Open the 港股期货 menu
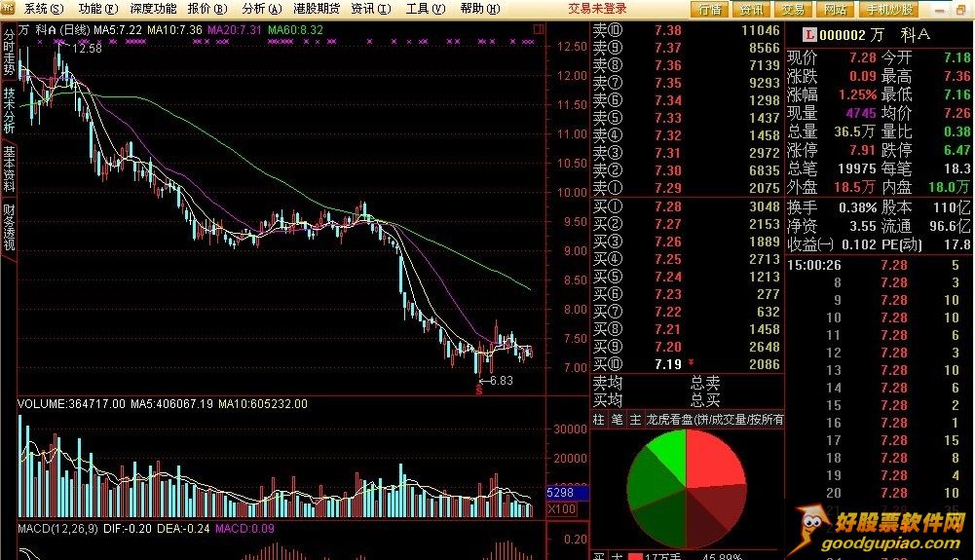The height and width of the screenshot is (560, 975). coord(317,9)
